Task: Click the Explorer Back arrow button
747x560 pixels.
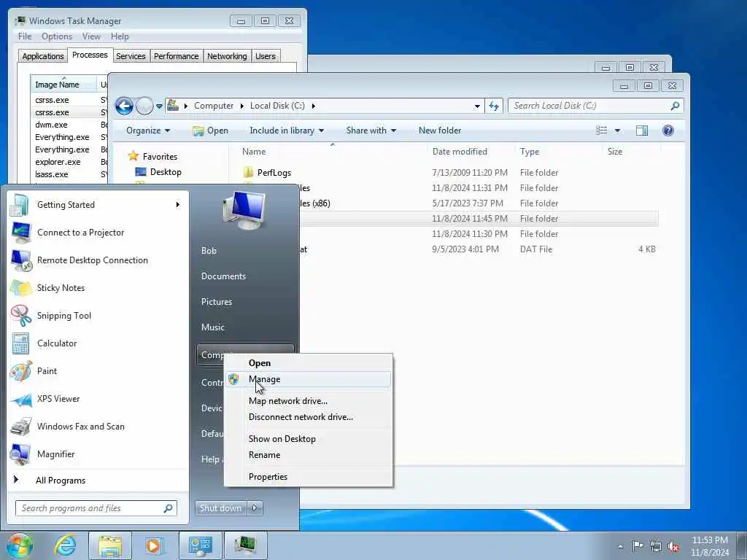Action: click(x=124, y=106)
